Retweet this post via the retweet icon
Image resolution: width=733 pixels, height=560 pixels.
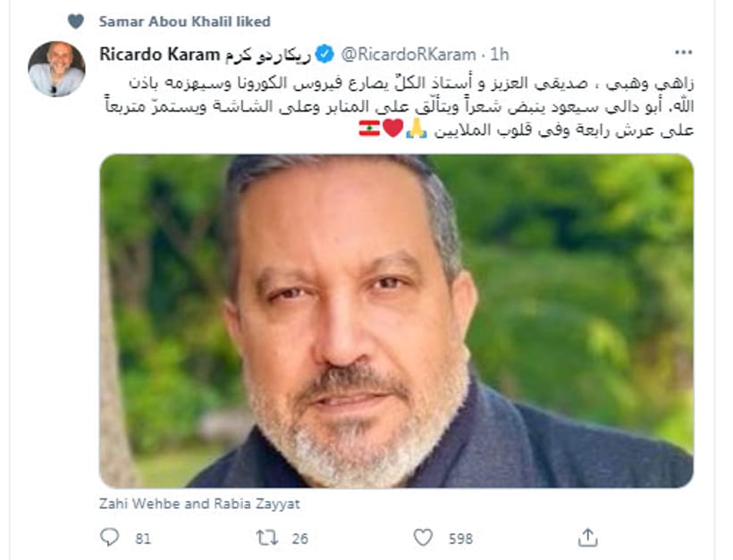(x=267, y=538)
